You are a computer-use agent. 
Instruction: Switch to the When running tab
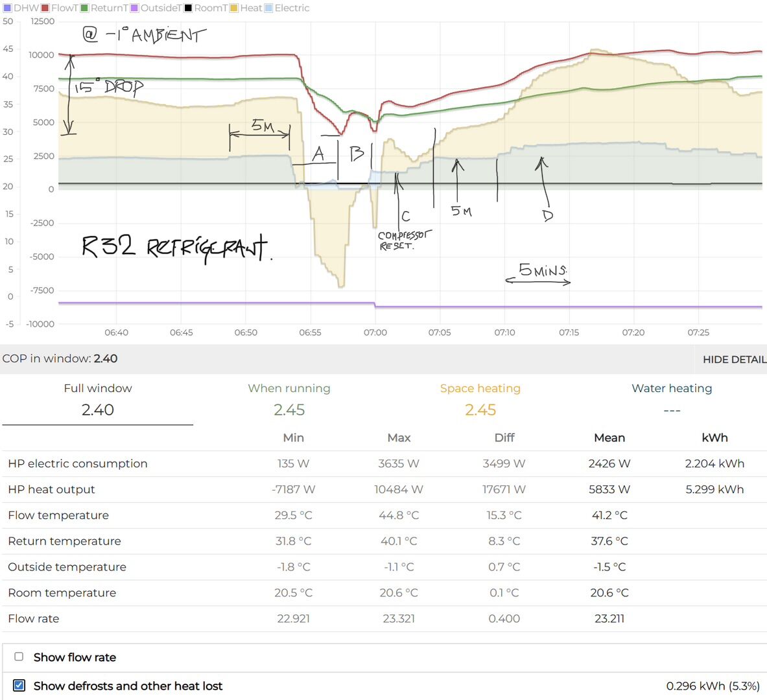(x=289, y=399)
